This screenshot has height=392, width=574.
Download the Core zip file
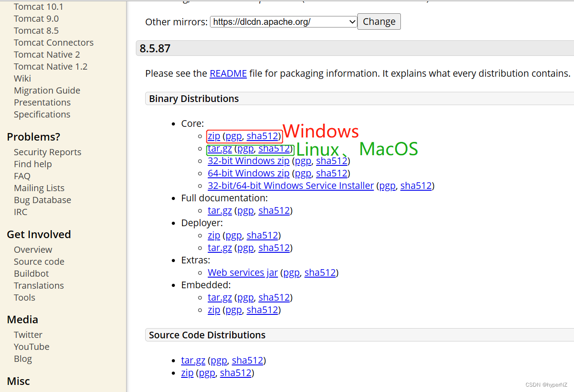point(214,136)
